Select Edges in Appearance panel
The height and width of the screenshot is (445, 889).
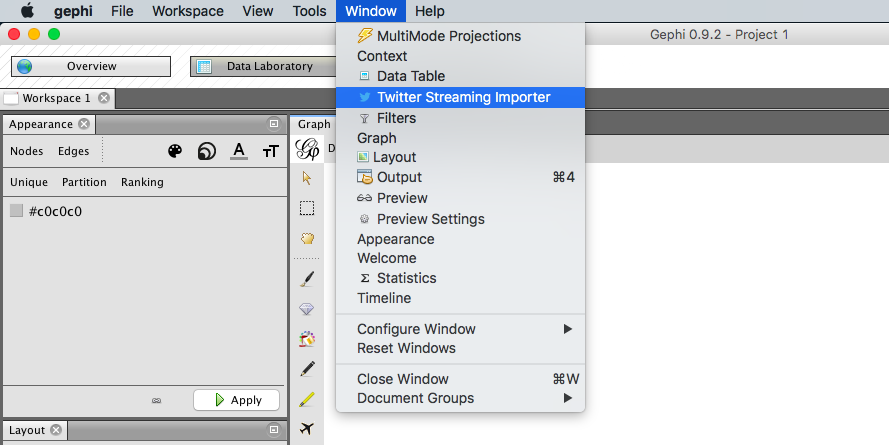tap(74, 151)
